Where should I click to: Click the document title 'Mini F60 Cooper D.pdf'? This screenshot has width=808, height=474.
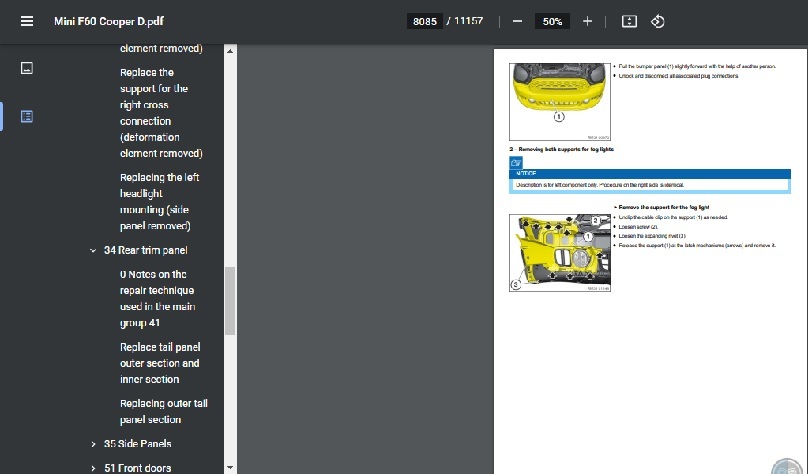tap(109, 21)
